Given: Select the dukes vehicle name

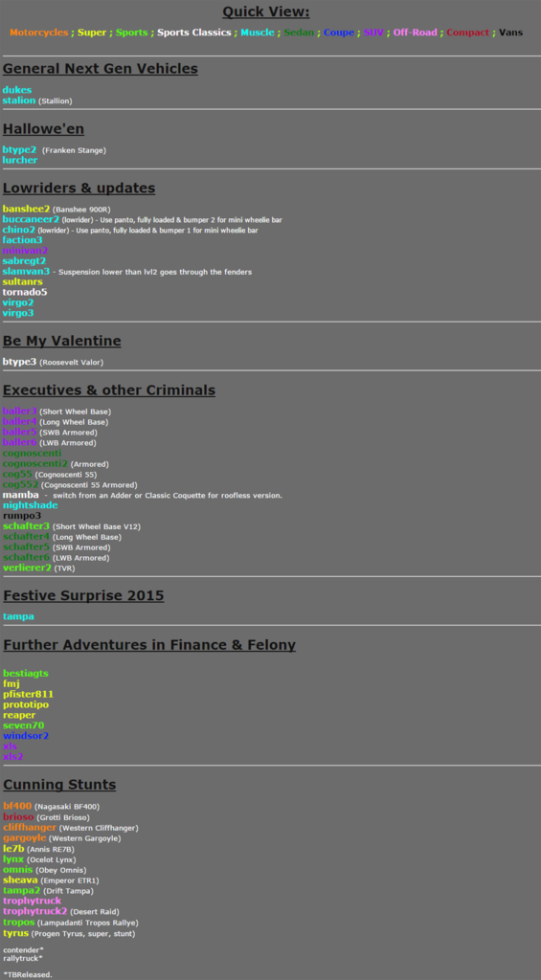Looking at the screenshot, I should click(17, 90).
